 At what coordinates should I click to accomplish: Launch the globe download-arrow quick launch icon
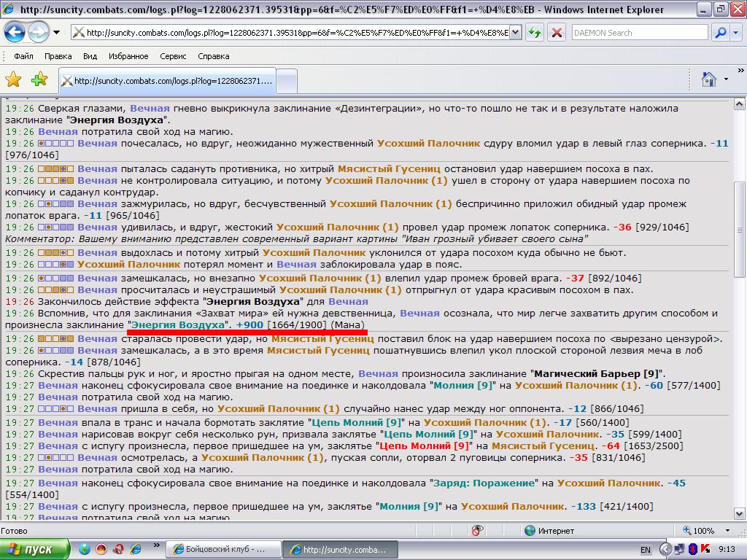coord(85,549)
